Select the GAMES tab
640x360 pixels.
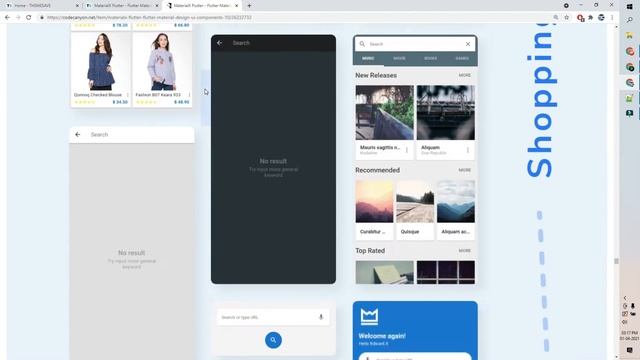click(x=462, y=58)
